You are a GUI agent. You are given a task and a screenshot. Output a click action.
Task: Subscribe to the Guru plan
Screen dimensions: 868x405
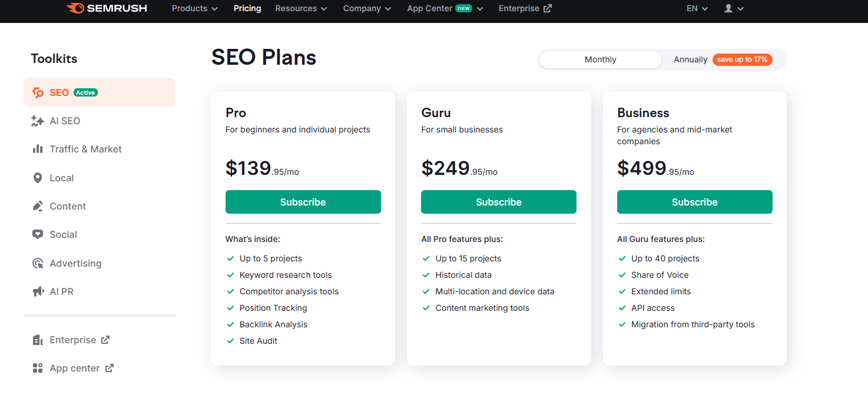coord(498,202)
